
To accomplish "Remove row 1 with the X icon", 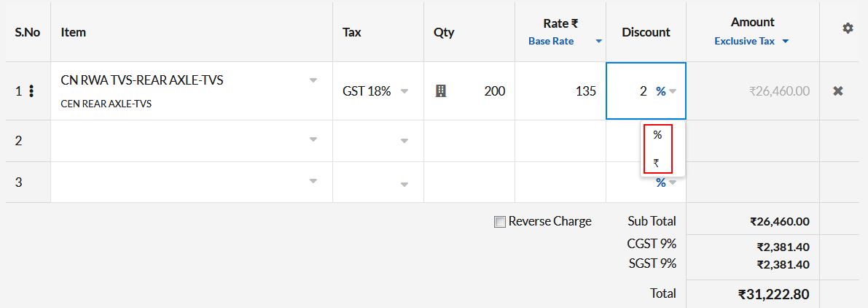I will tap(838, 91).
